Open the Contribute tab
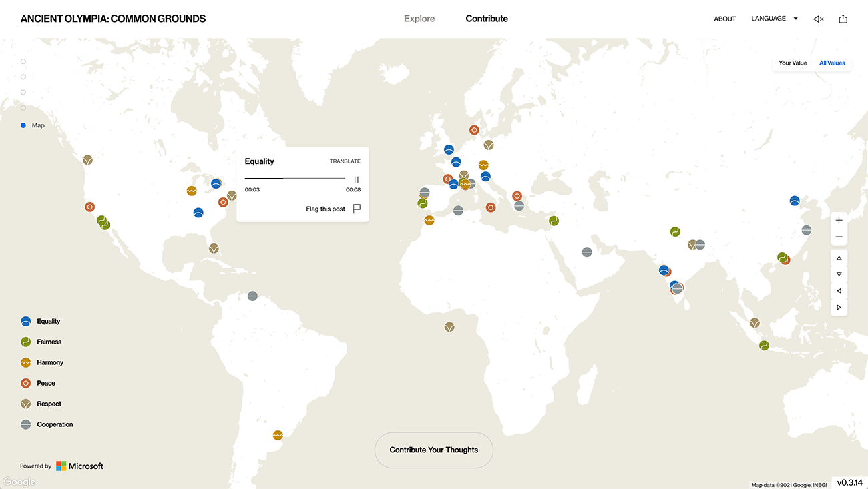Viewport: 868px width, 489px height. pos(487,19)
